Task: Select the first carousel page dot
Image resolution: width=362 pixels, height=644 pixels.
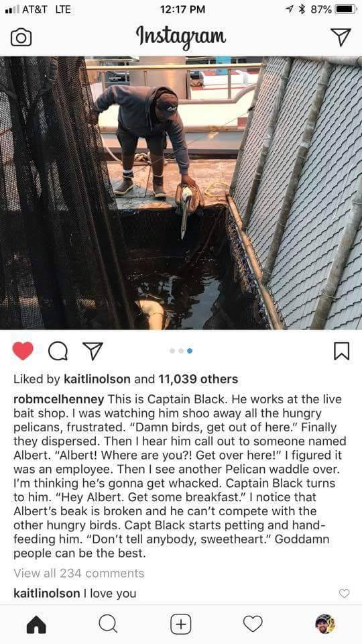Action: (172, 351)
